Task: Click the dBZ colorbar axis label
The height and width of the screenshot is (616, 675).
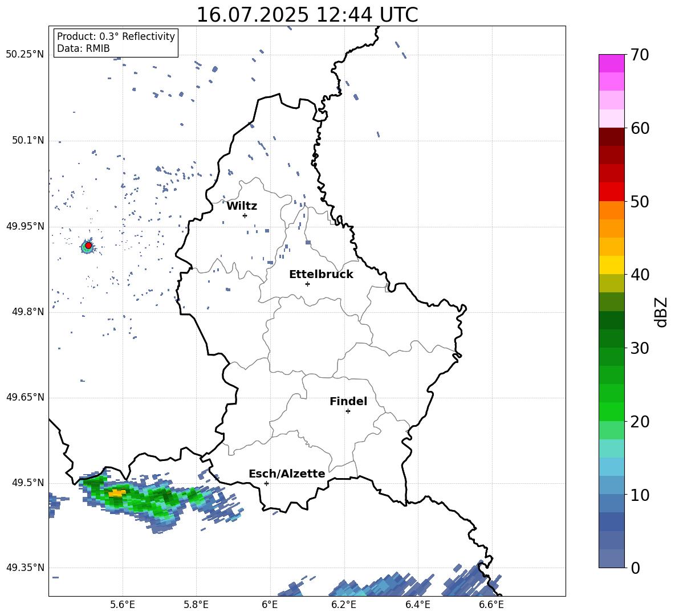Action: (661, 312)
